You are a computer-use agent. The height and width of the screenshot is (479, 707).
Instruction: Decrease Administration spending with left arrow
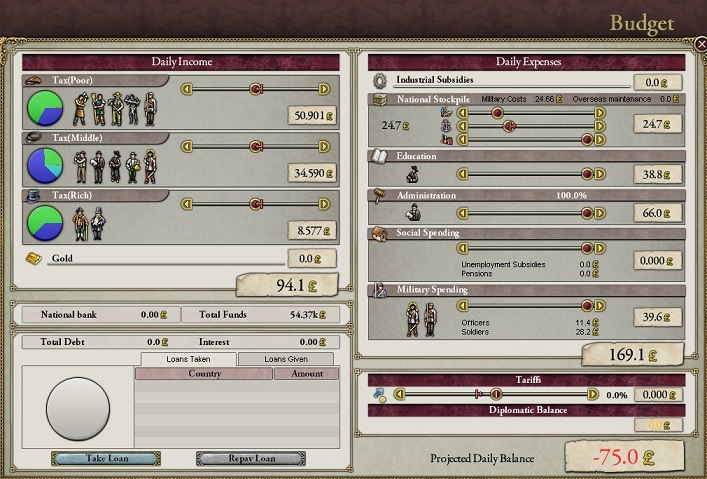click(x=462, y=213)
